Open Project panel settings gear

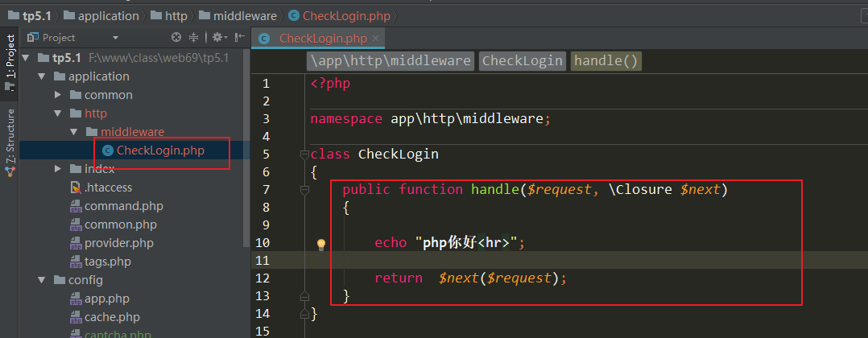point(220,38)
